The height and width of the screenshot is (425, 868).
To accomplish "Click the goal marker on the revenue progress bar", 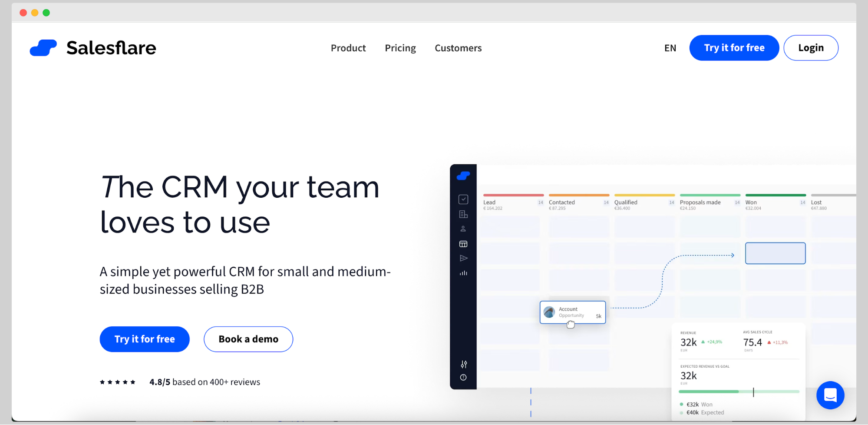I will [753, 392].
